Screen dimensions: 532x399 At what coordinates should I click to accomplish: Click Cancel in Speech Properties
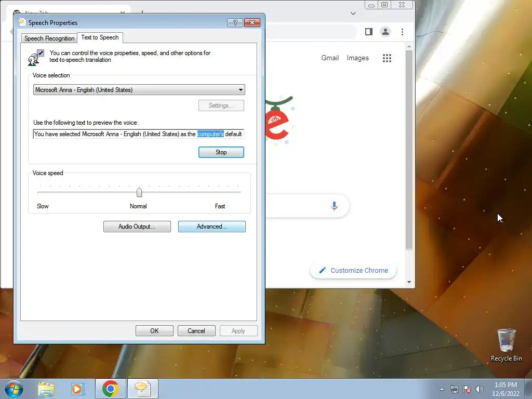point(196,331)
